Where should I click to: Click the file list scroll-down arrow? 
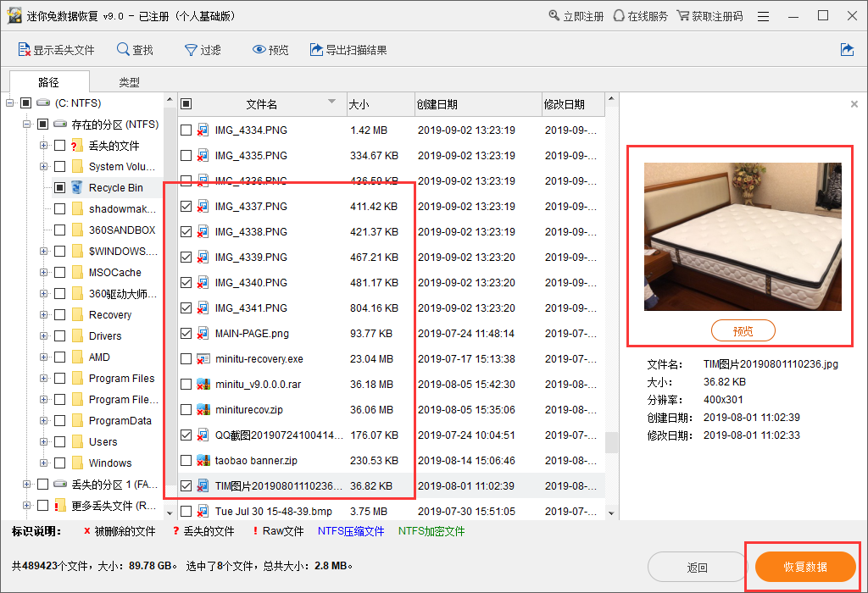click(x=611, y=513)
